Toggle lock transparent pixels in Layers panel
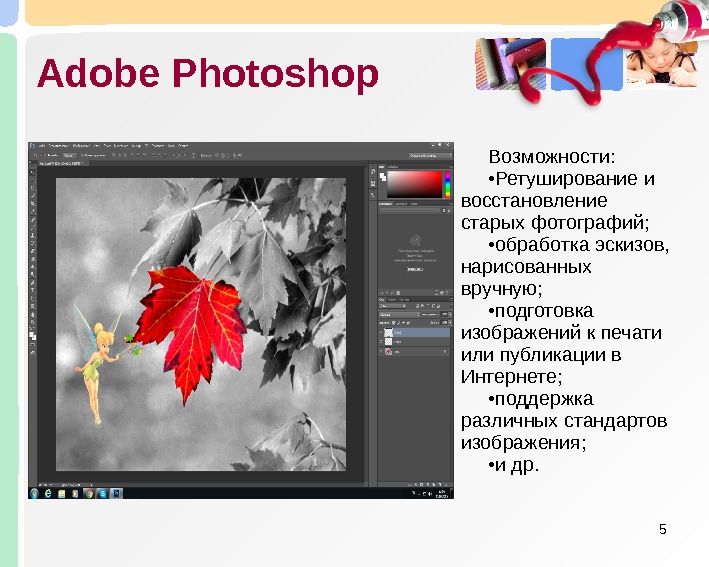This screenshot has height=567, width=709. 393,323
